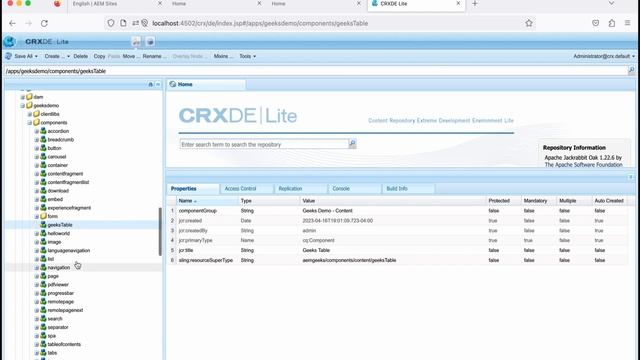Collapse the tree panel using the minus icon
The height and width of the screenshot is (360, 640).
(158, 84)
